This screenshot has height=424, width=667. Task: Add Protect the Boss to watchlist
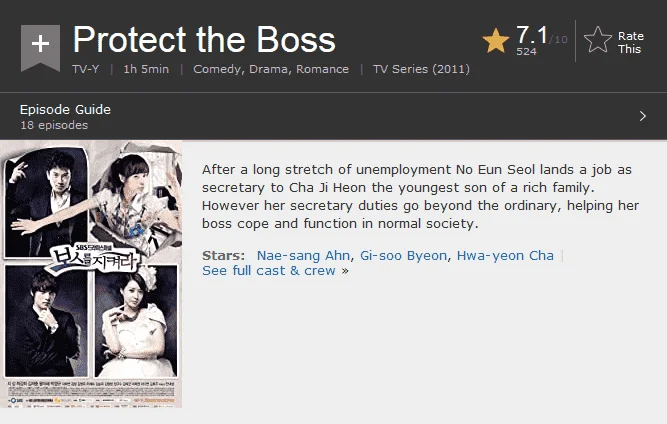click(40, 47)
